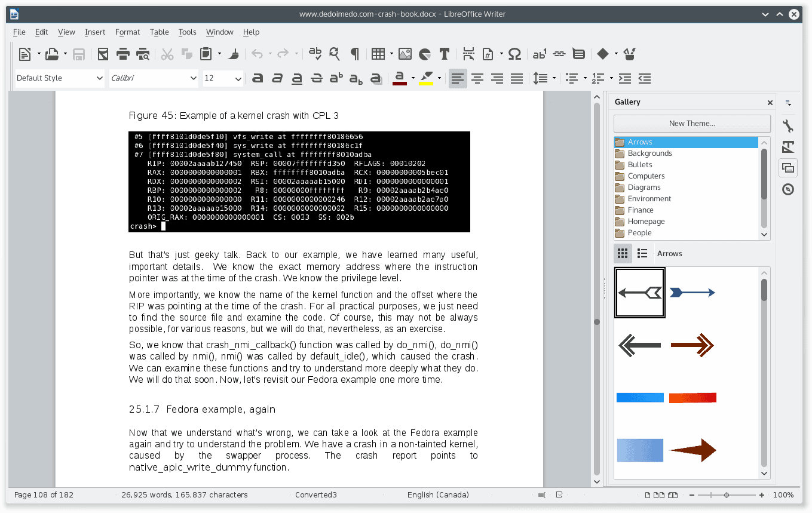Image resolution: width=812 pixels, height=513 pixels.
Task: Click the Paste clipboard icon
Action: [206, 54]
